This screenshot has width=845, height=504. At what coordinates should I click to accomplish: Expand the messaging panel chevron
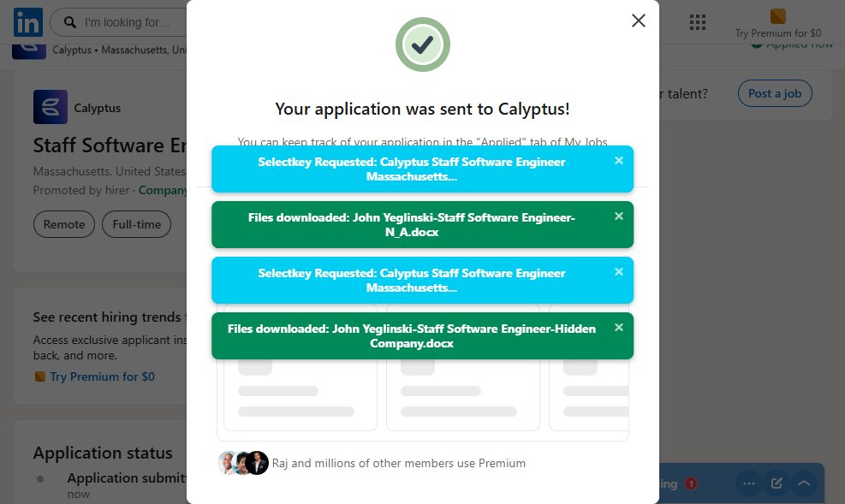804,483
